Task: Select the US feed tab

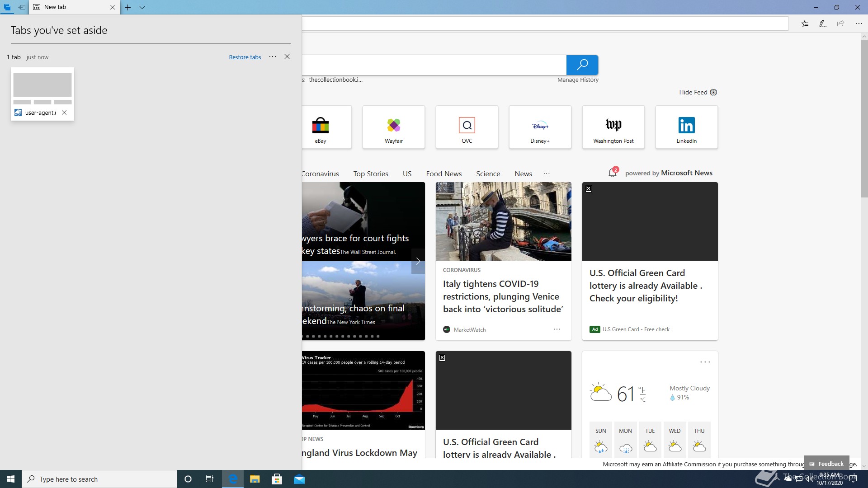Action: pyautogui.click(x=407, y=174)
